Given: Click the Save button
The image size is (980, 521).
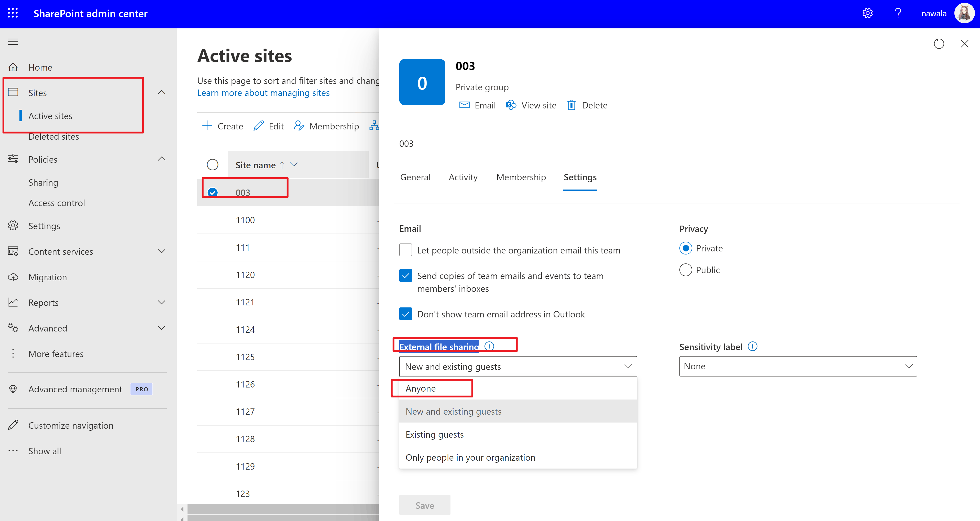Looking at the screenshot, I should click(x=425, y=505).
